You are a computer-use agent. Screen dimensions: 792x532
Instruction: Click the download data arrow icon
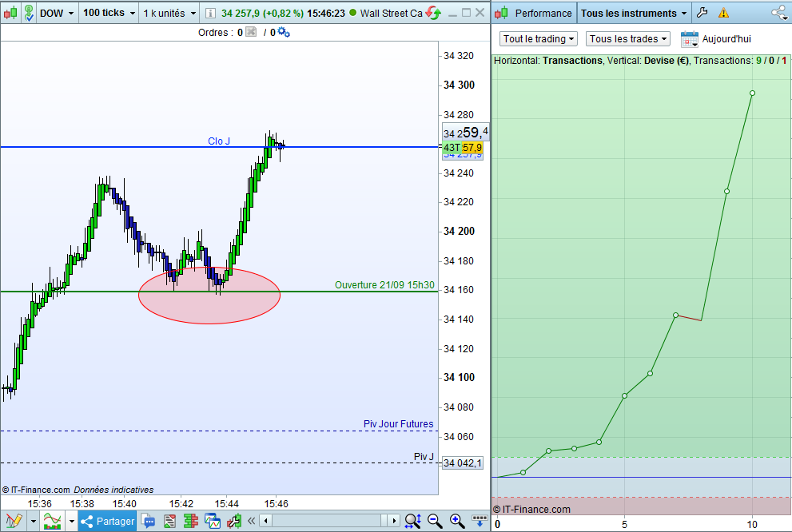[480, 521]
